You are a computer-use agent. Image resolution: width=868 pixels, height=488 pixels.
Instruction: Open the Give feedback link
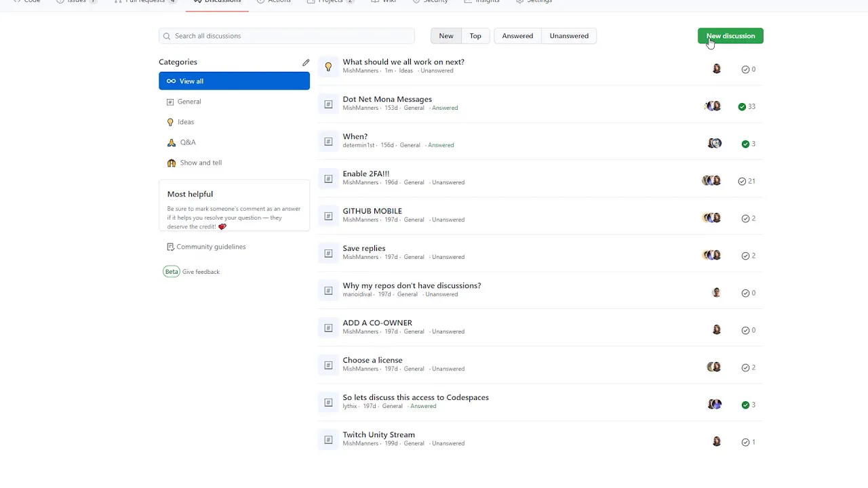201,272
